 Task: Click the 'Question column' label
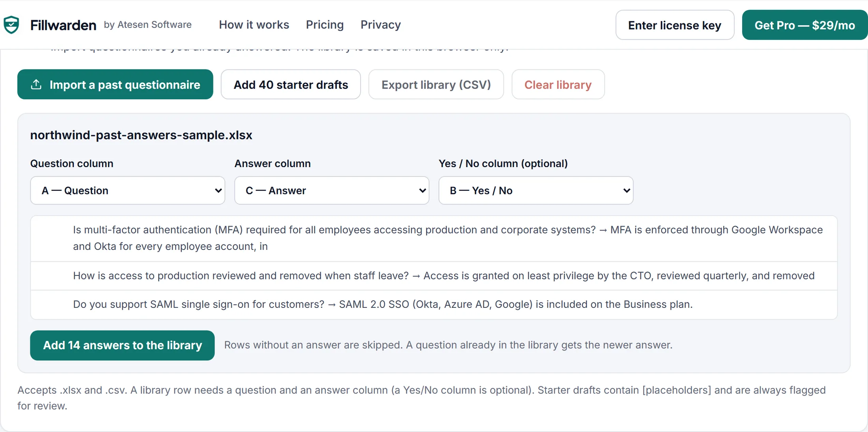coord(72,164)
